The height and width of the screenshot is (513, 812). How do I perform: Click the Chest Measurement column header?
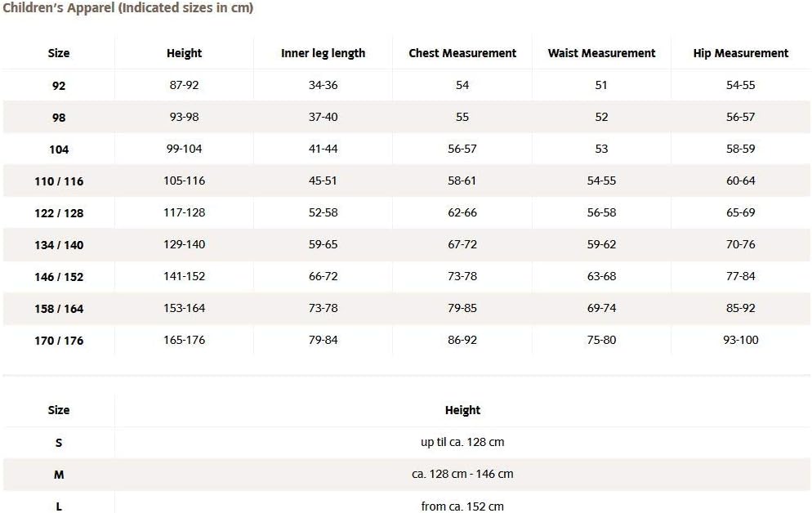[x=462, y=53]
